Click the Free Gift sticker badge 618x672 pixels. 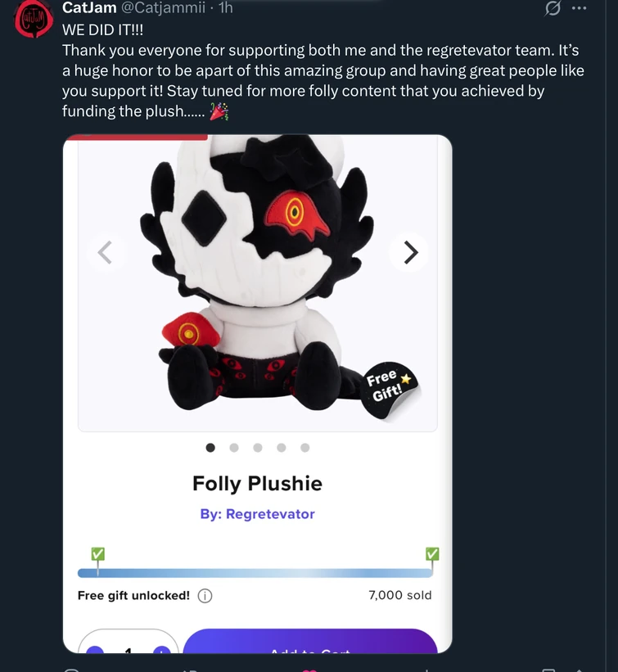(x=390, y=386)
